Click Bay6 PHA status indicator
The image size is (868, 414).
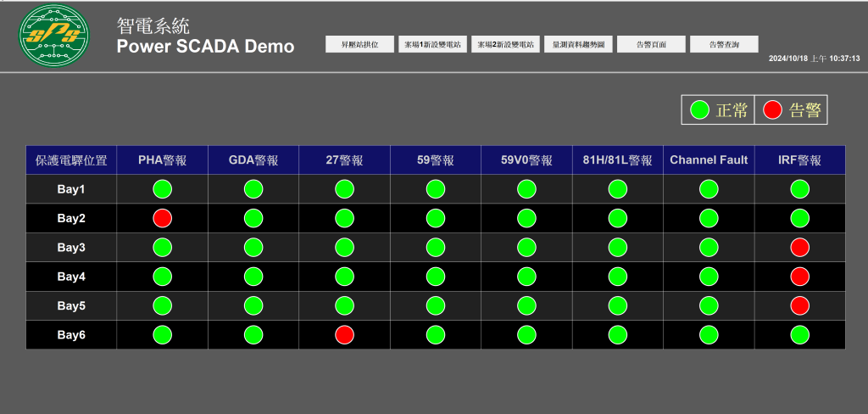pos(162,335)
